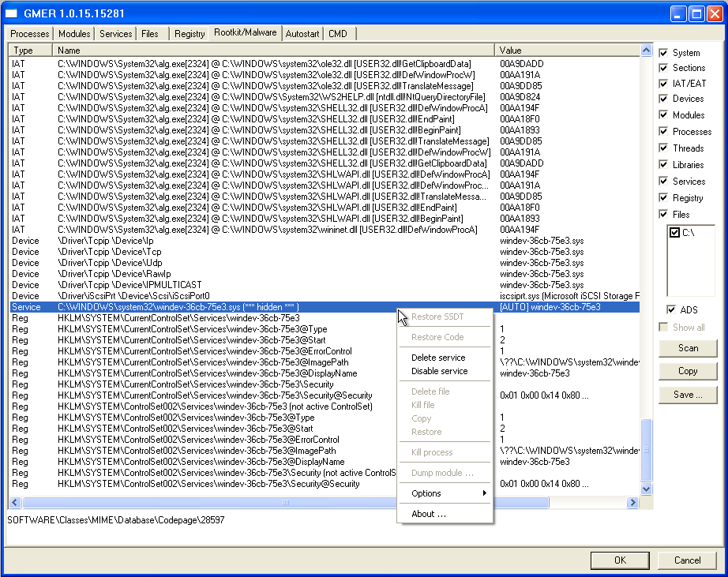The width and height of the screenshot is (728, 577).
Task: Toggle the C:\ drive checkbox
Action: click(x=674, y=233)
